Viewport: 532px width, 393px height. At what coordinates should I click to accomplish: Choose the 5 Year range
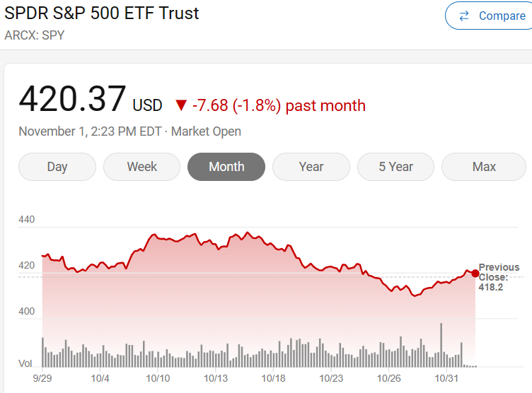395,167
